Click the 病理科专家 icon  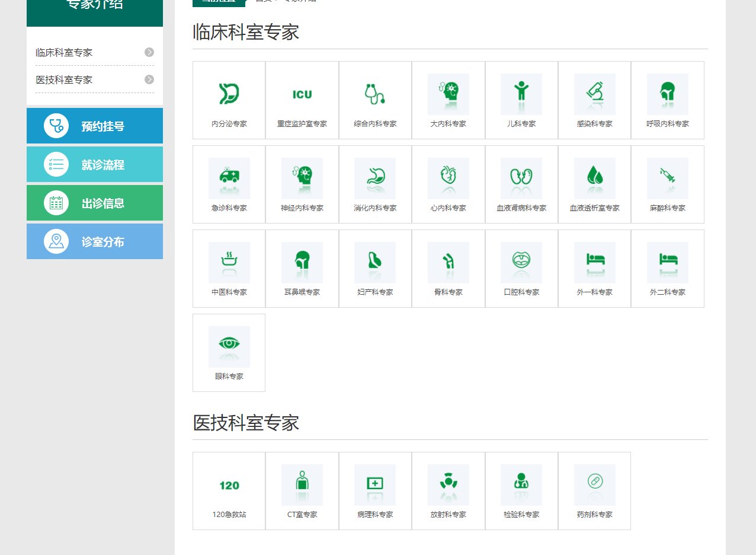click(375, 484)
